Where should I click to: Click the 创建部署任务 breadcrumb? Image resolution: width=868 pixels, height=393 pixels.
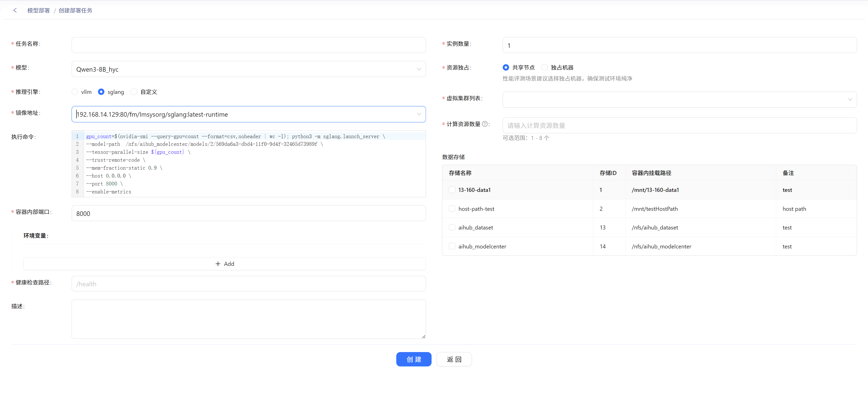[x=75, y=10]
